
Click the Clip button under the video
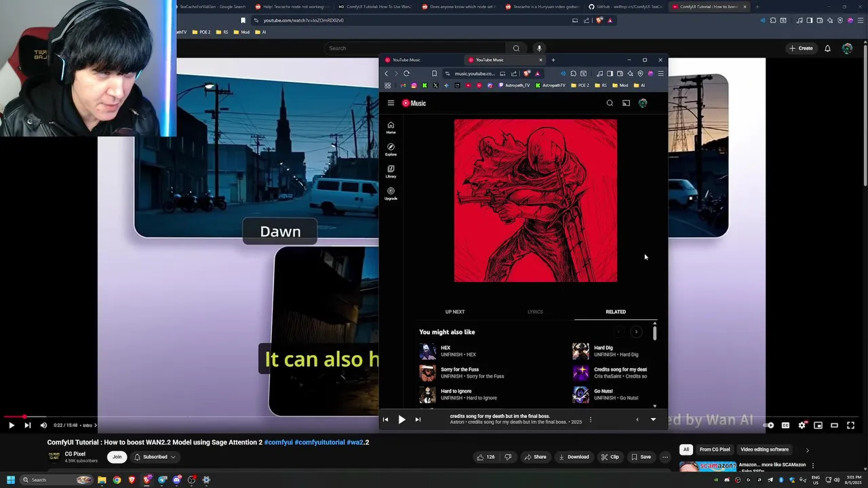coord(610,457)
